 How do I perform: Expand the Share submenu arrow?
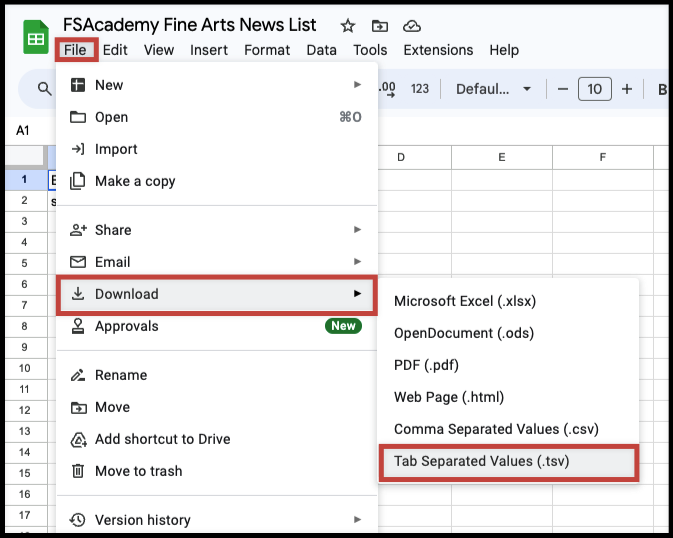pos(357,229)
